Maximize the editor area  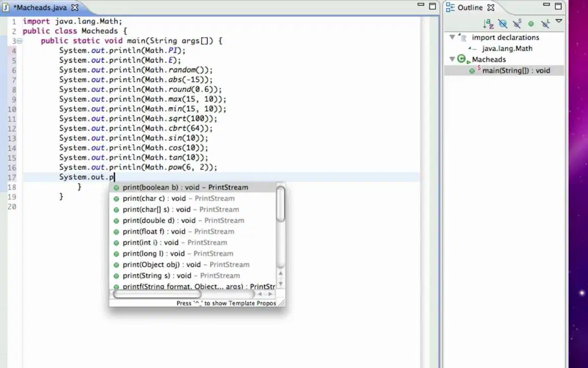[x=432, y=6]
